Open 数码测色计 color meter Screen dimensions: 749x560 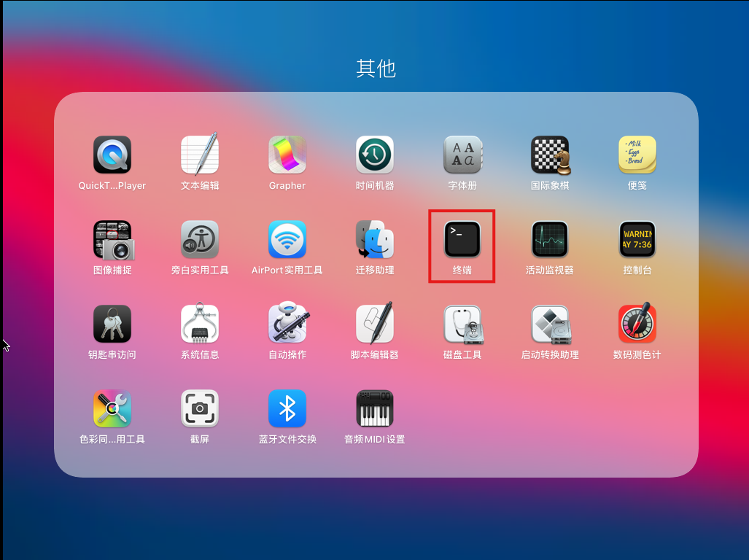tap(637, 324)
